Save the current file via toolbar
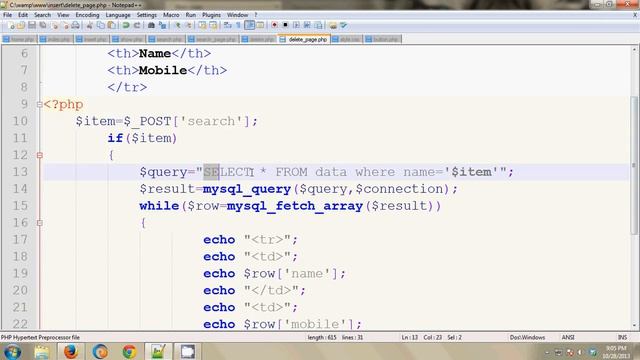 click(32, 25)
